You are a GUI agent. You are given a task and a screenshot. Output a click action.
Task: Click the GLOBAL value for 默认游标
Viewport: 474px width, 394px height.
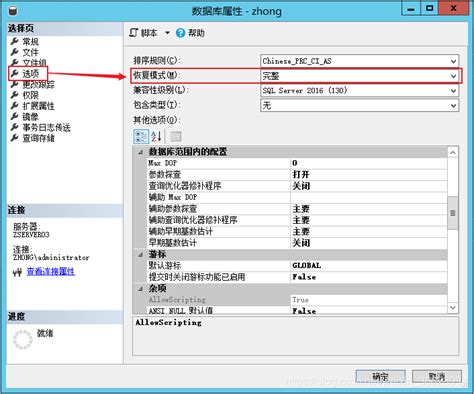click(306, 266)
